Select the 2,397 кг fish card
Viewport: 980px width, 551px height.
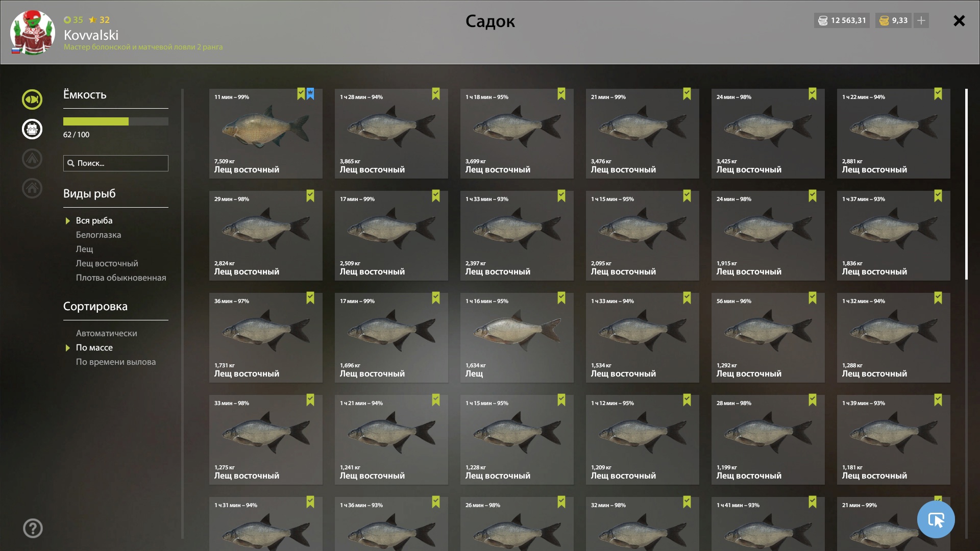tap(517, 236)
